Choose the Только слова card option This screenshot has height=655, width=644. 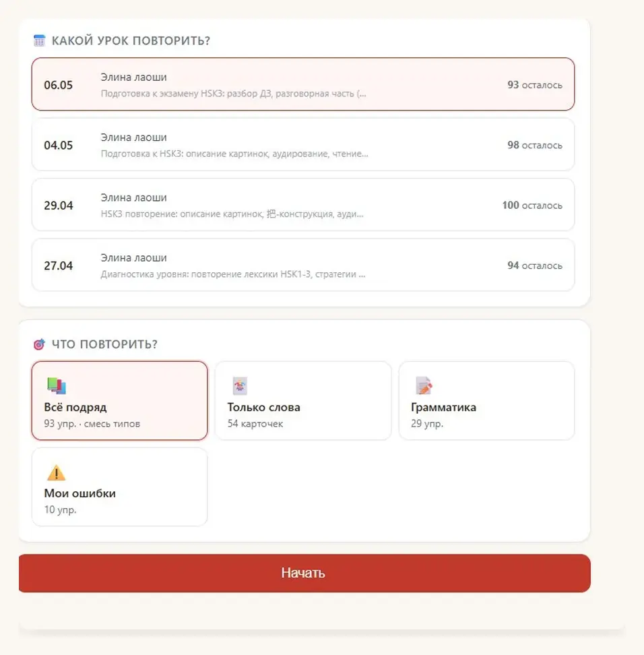click(303, 400)
